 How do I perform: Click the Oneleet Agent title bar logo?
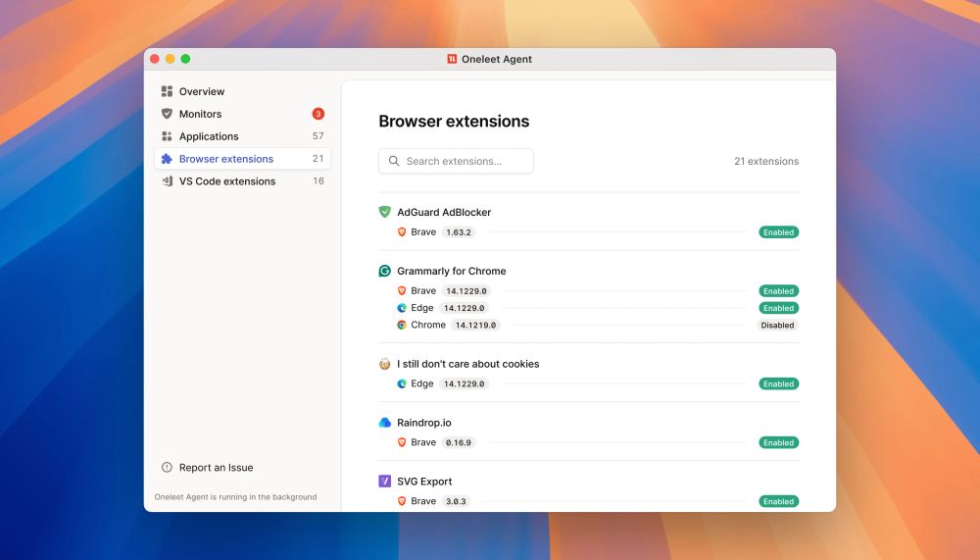click(452, 59)
